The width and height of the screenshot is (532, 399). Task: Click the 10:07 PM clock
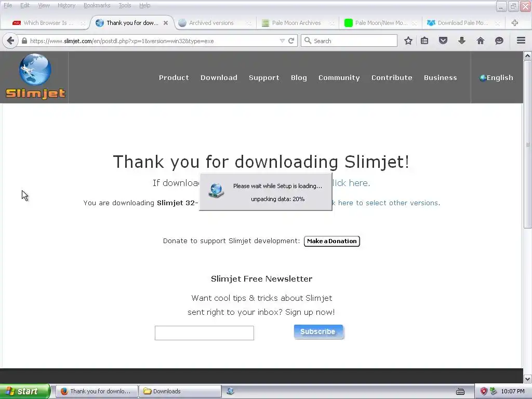click(513, 391)
